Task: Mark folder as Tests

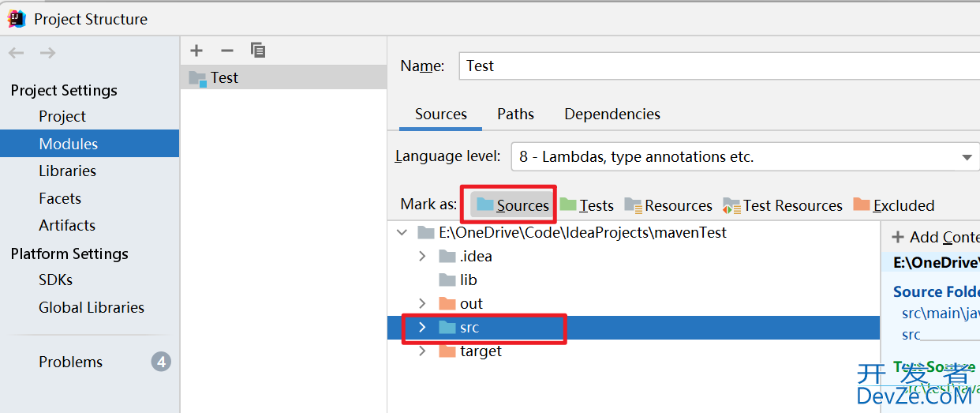Action: 587,205
